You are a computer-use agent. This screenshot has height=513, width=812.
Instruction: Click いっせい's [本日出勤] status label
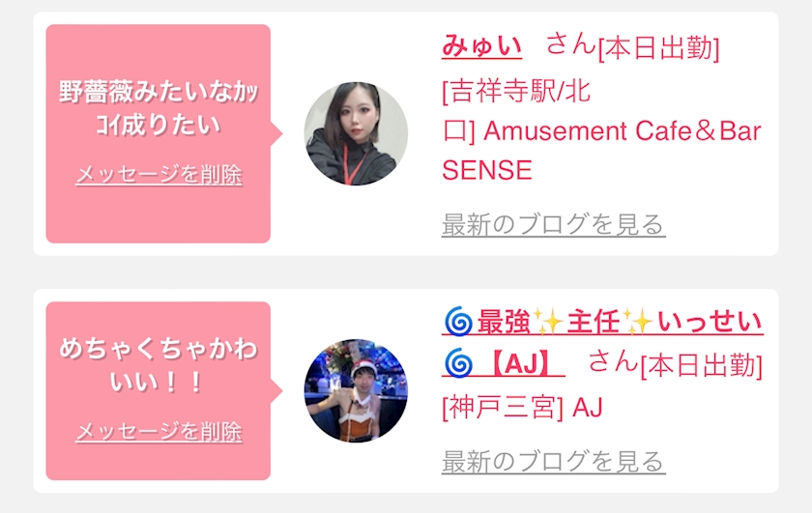coord(701,365)
